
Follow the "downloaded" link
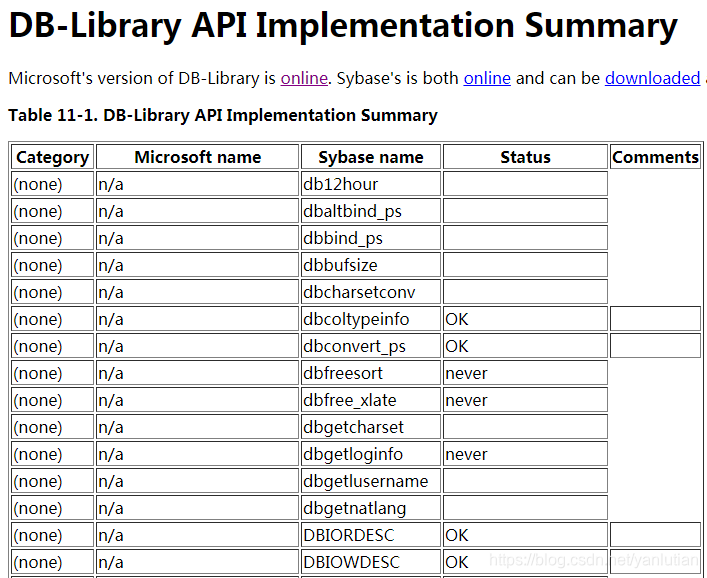click(652, 78)
